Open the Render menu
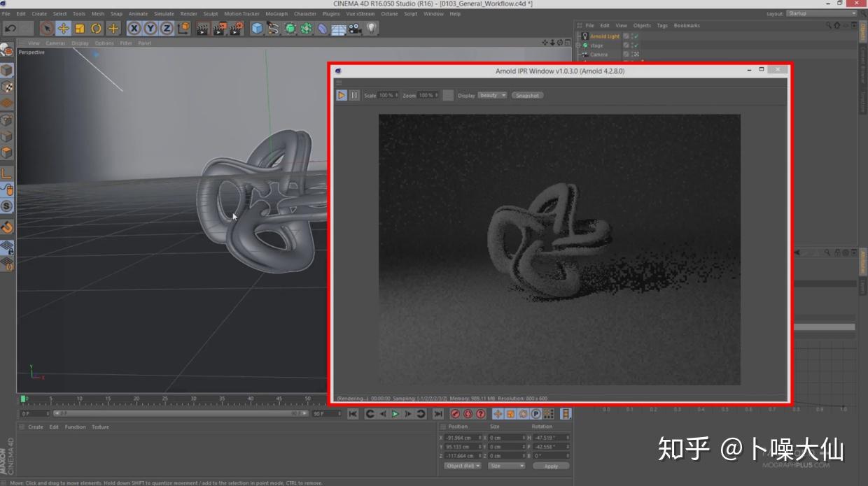The height and width of the screenshot is (486, 868). [188, 13]
